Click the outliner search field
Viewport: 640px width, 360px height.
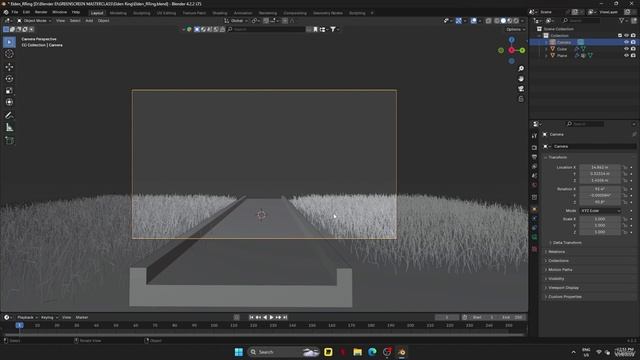(x=581, y=20)
